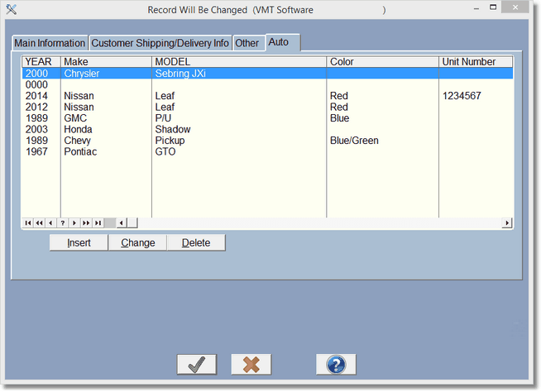This screenshot has width=541, height=392.
Task: Select the 1967 Pontiac GTO row
Action: [x=267, y=151]
